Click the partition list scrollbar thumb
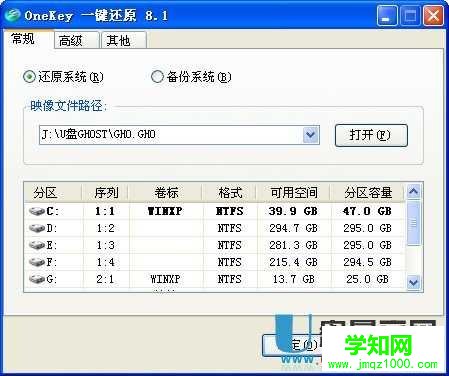The width and height of the screenshot is (449, 376). pyautogui.click(x=413, y=223)
